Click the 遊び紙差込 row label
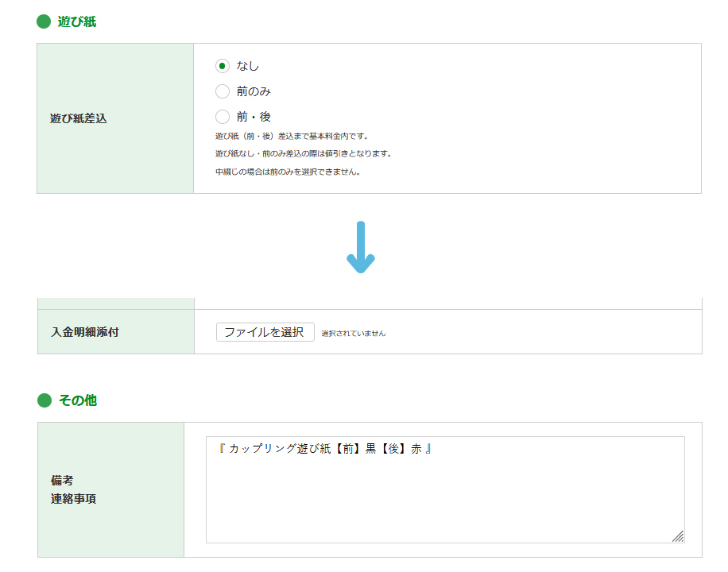Screen dimensions: 728x572 (78, 118)
